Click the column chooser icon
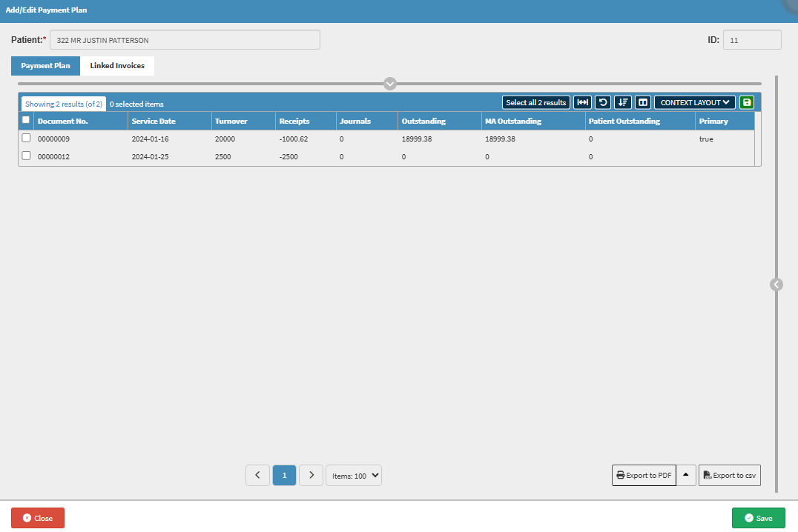 (643, 102)
